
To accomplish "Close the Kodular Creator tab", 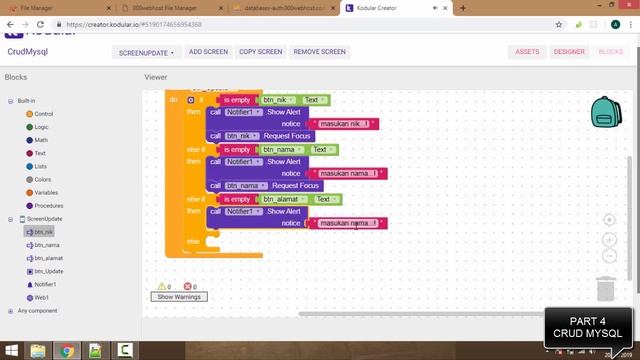I will (445, 8).
